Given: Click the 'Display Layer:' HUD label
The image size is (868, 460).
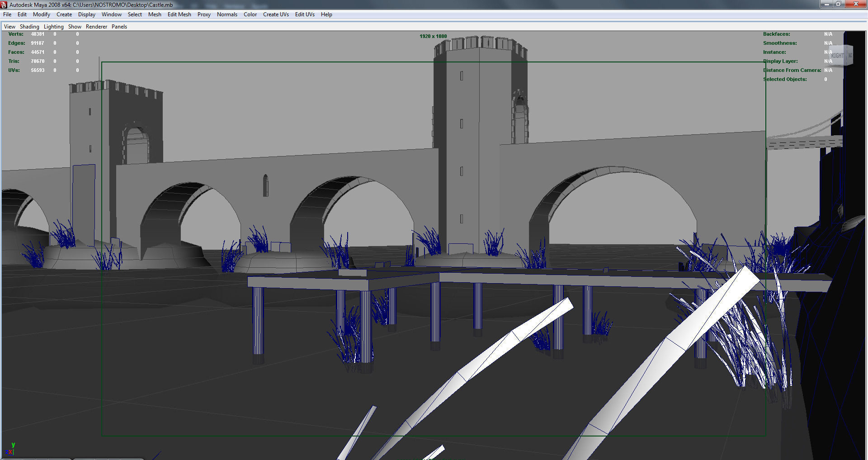Looking at the screenshot, I should (x=780, y=61).
